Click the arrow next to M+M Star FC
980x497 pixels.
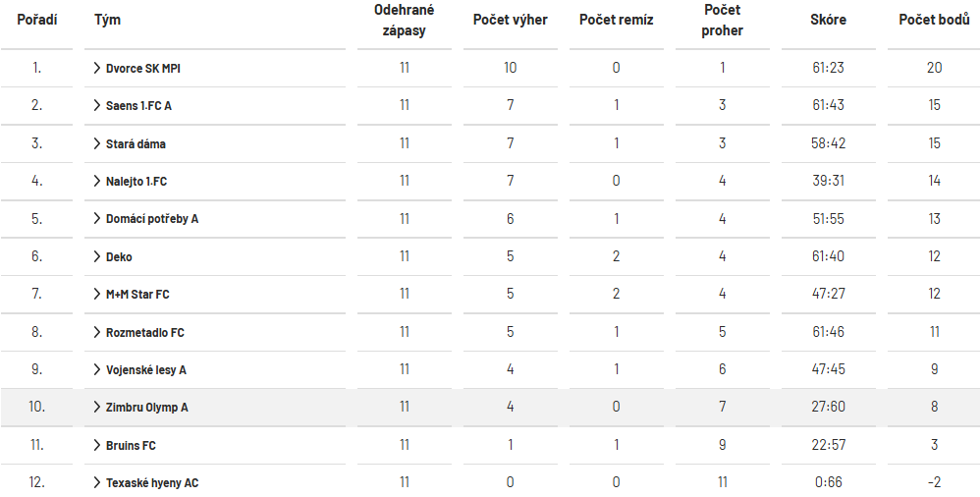click(97, 294)
